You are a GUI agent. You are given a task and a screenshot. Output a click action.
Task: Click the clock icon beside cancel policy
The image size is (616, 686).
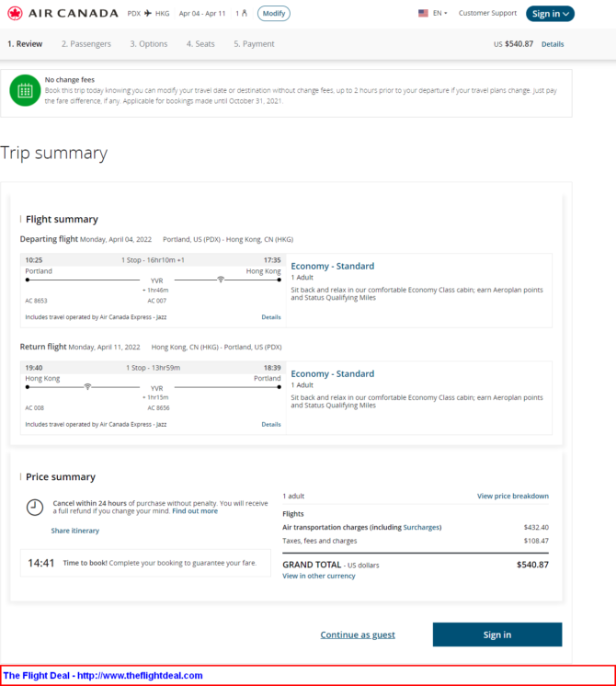(35, 508)
